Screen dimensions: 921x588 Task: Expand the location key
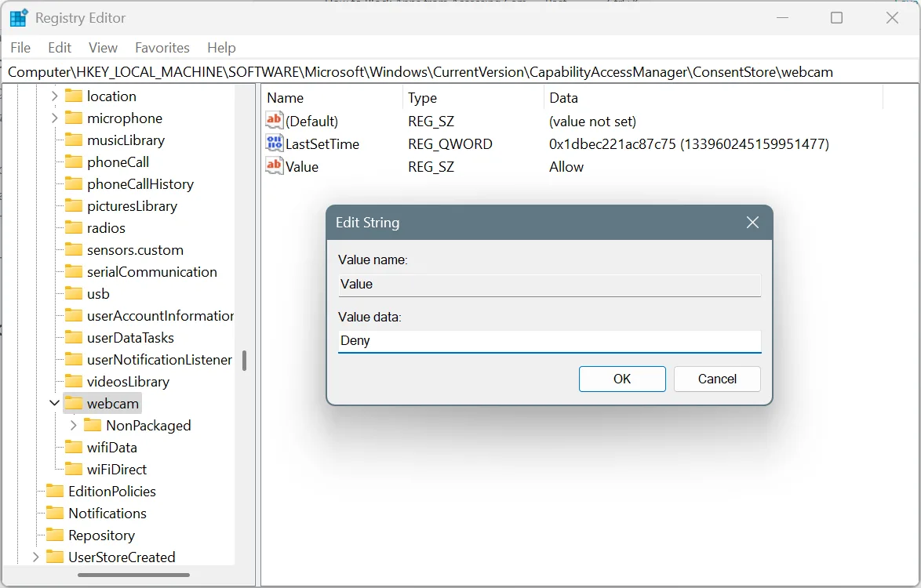pyautogui.click(x=54, y=96)
